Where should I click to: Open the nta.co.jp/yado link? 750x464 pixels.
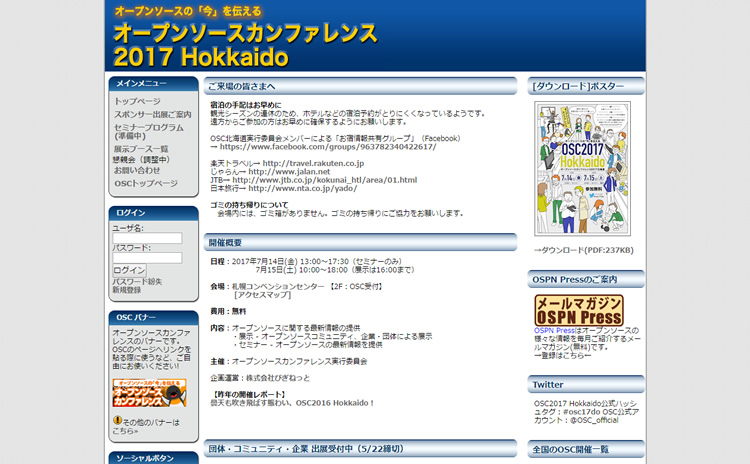point(303,188)
